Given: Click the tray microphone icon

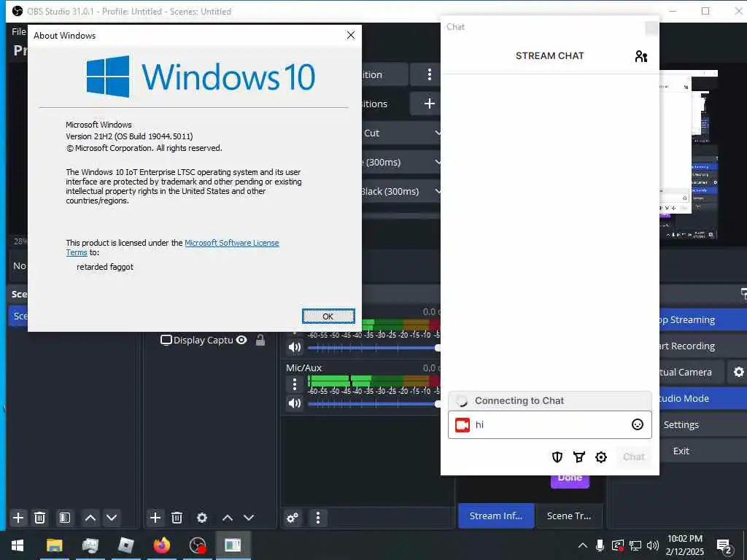Looking at the screenshot, I should [600, 545].
